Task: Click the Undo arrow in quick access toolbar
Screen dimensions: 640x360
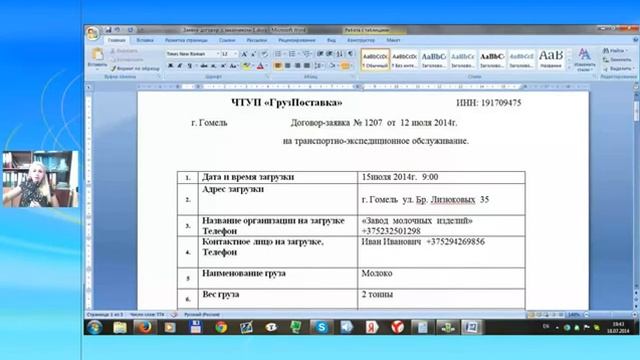Action: [x=118, y=30]
